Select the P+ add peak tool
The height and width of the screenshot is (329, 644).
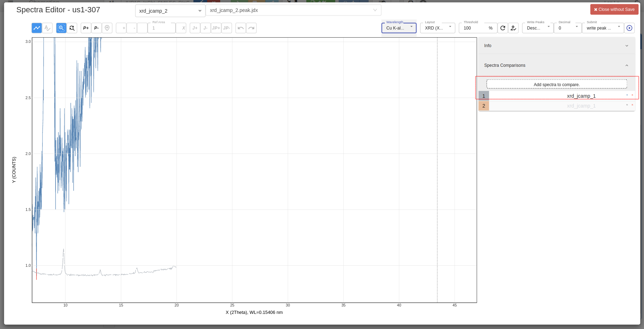[85, 28]
